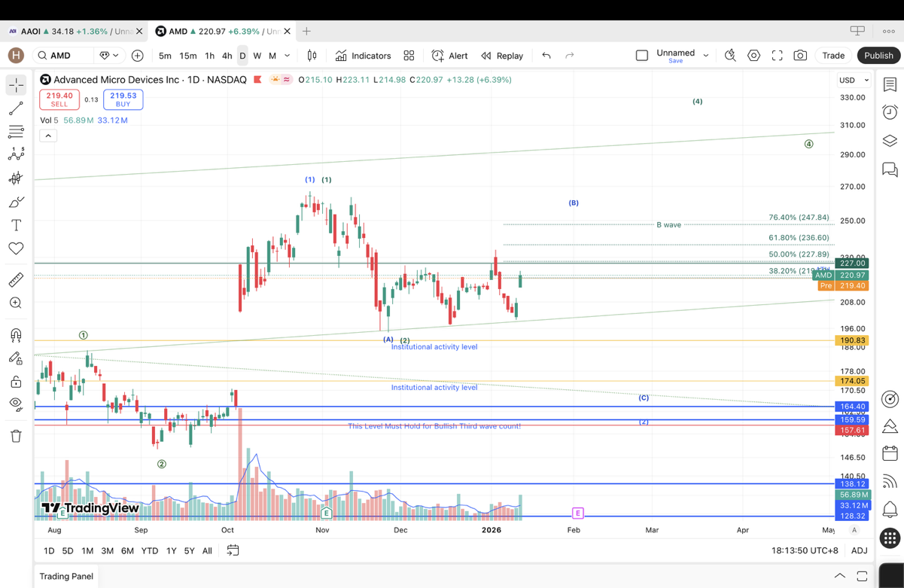This screenshot has height=588, width=904.
Task: Open the chats panel icon
Action: coord(890,169)
